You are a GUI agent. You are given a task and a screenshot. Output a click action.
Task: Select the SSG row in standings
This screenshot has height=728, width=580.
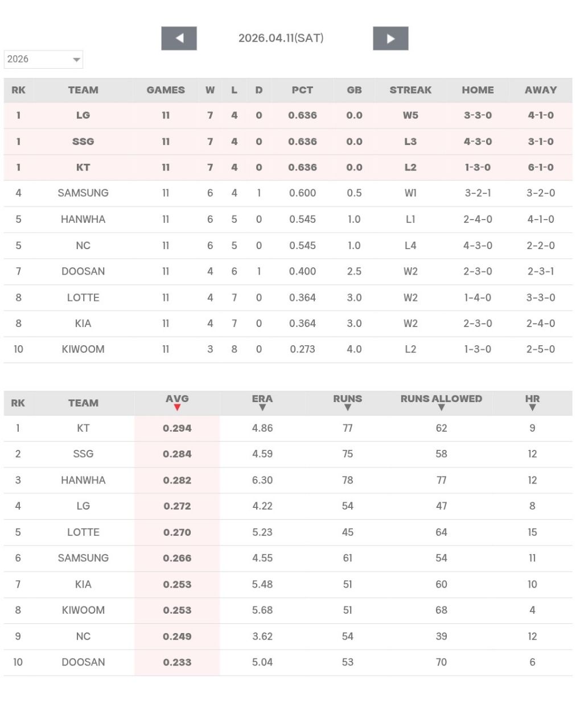(x=83, y=142)
